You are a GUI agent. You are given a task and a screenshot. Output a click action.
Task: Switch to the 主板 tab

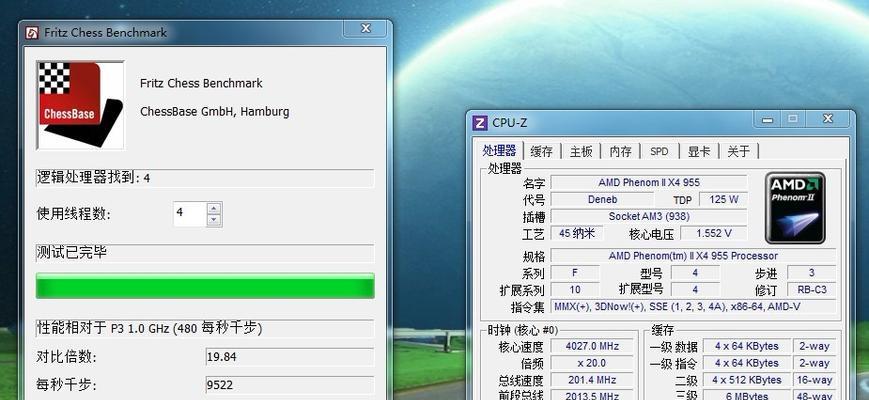click(x=581, y=152)
